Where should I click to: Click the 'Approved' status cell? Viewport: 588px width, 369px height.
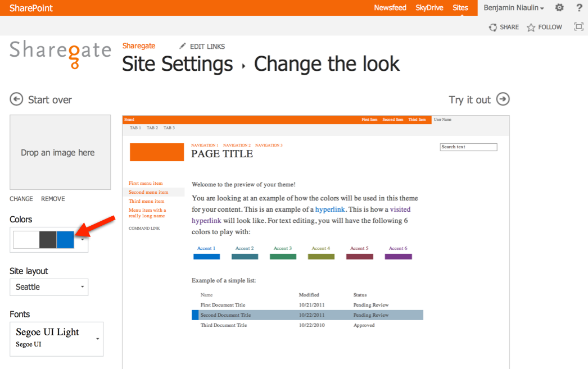(364, 325)
